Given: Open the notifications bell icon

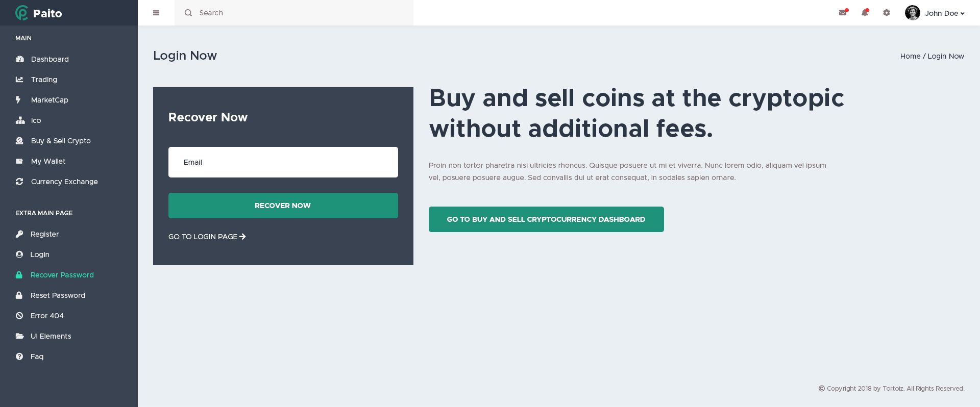Looking at the screenshot, I should (x=865, y=13).
